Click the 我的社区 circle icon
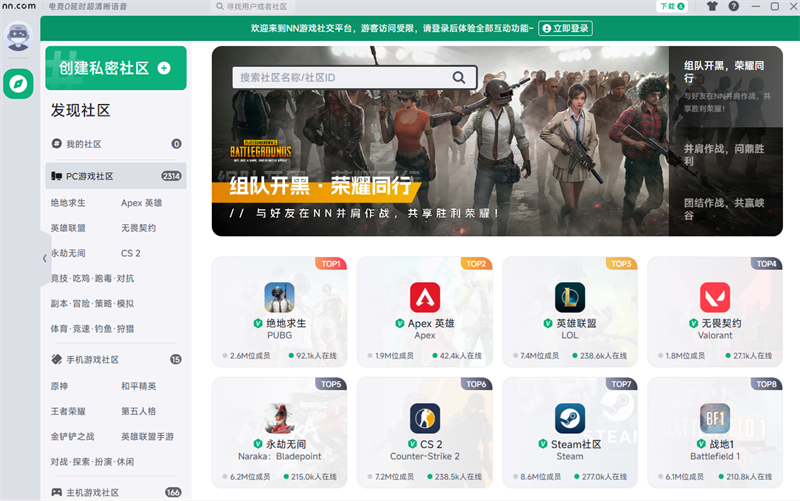This screenshot has width=800, height=501. click(x=57, y=144)
